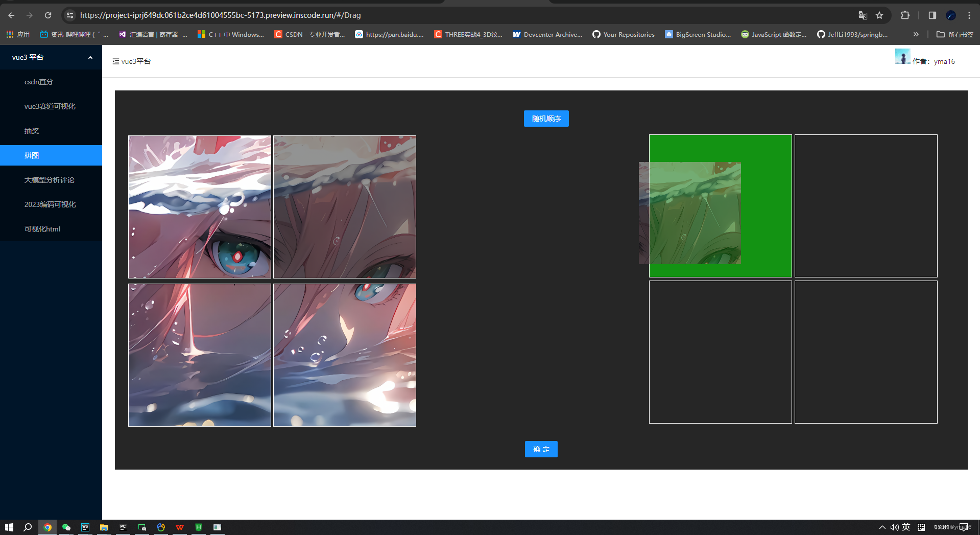Select the bottom-left source puzzle piece

pos(200,355)
